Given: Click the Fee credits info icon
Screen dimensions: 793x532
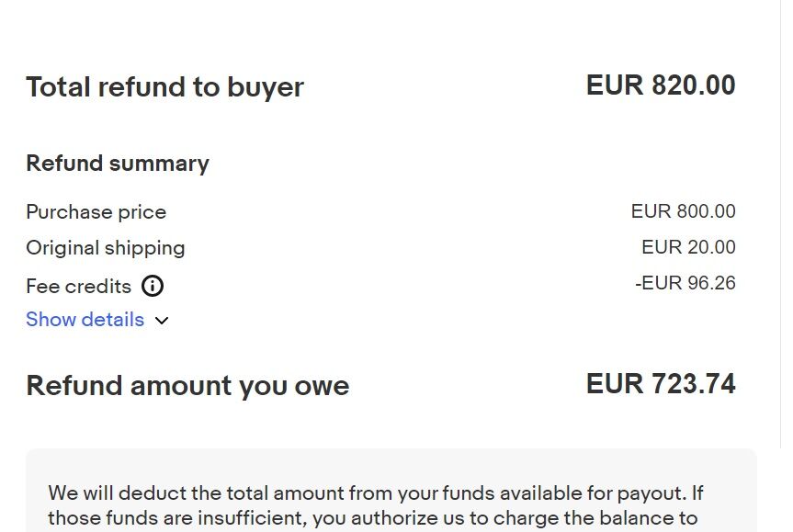Looking at the screenshot, I should pyautogui.click(x=153, y=286).
